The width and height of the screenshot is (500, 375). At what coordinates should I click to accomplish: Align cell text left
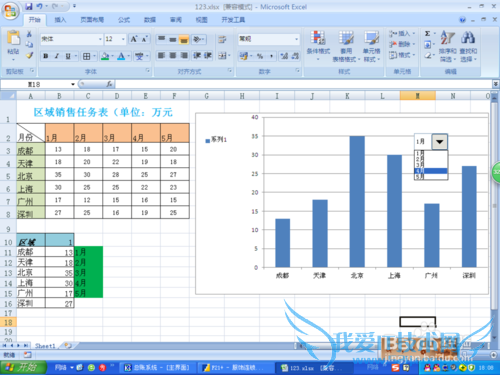click(161, 55)
